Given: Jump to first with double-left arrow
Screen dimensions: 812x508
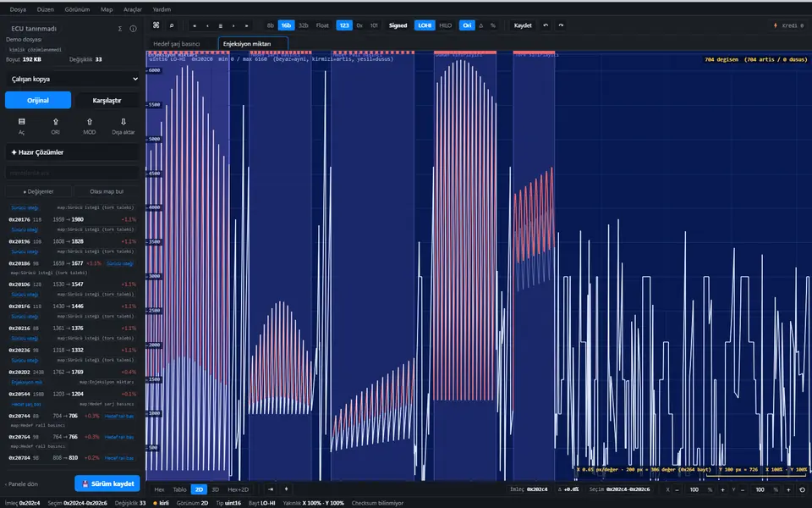Looking at the screenshot, I should 195,25.
